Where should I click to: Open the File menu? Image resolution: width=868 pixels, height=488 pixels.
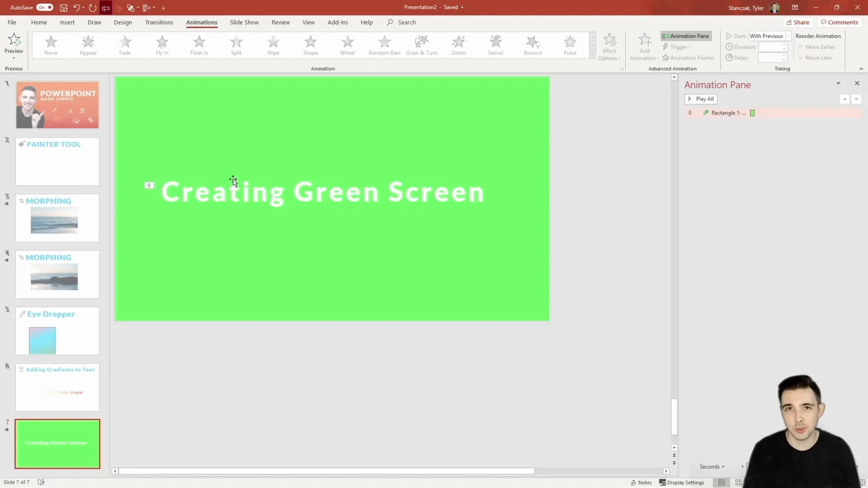click(x=12, y=22)
